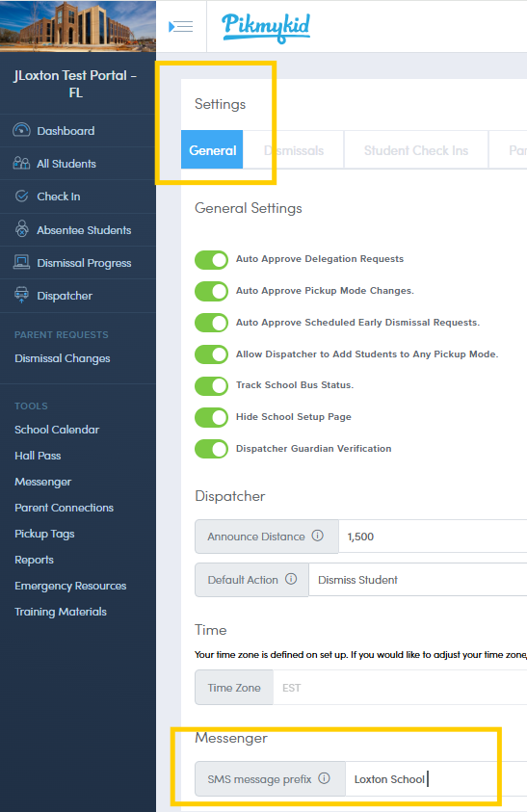This screenshot has width=527, height=812.
Task: Open School Calendar tool
Action: pyautogui.click(x=57, y=430)
